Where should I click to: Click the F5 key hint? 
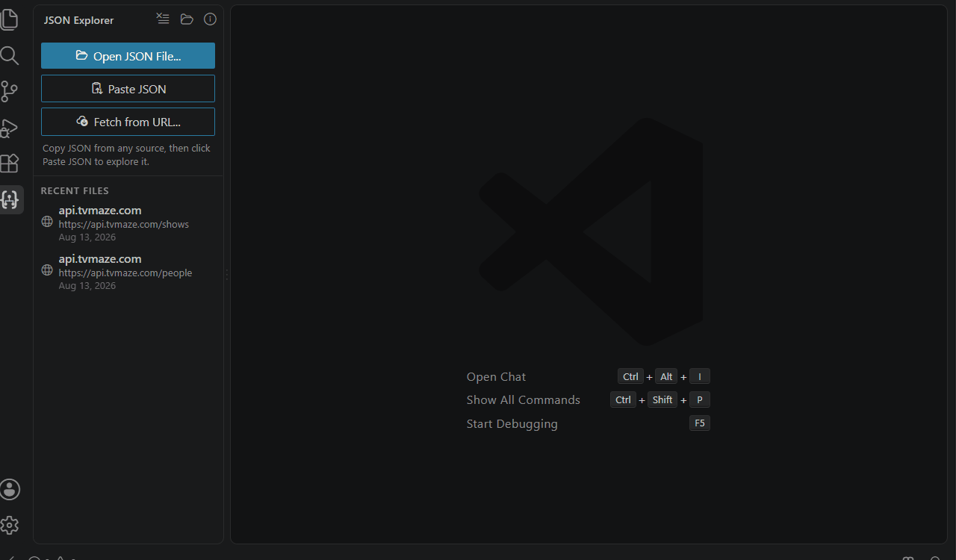699,423
